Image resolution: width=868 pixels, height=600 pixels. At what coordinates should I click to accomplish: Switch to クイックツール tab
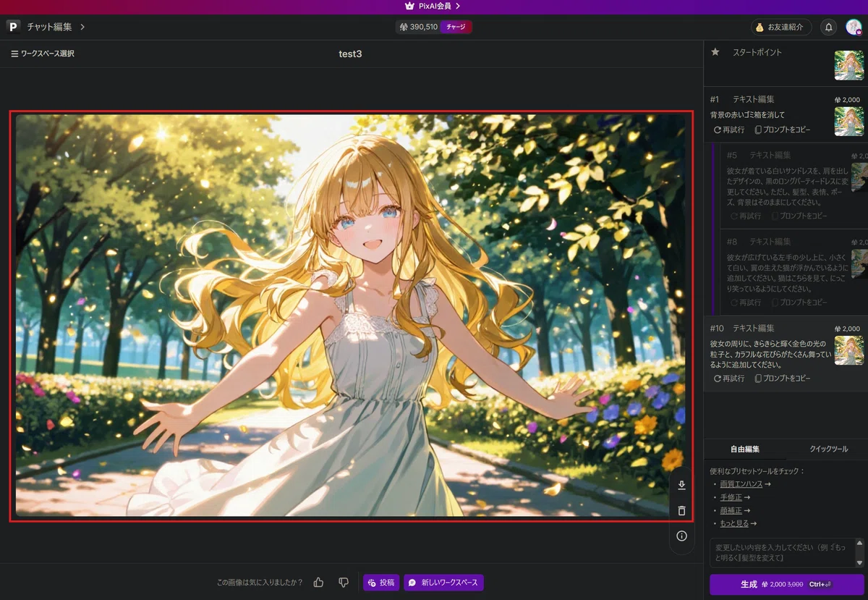pyautogui.click(x=828, y=449)
